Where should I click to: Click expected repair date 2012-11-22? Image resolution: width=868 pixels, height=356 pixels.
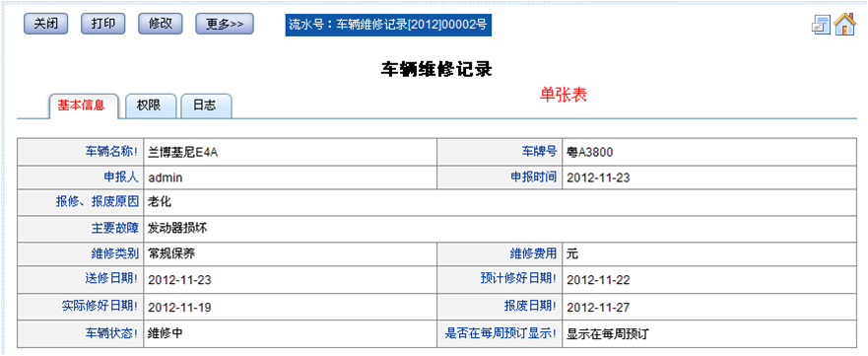[598, 280]
